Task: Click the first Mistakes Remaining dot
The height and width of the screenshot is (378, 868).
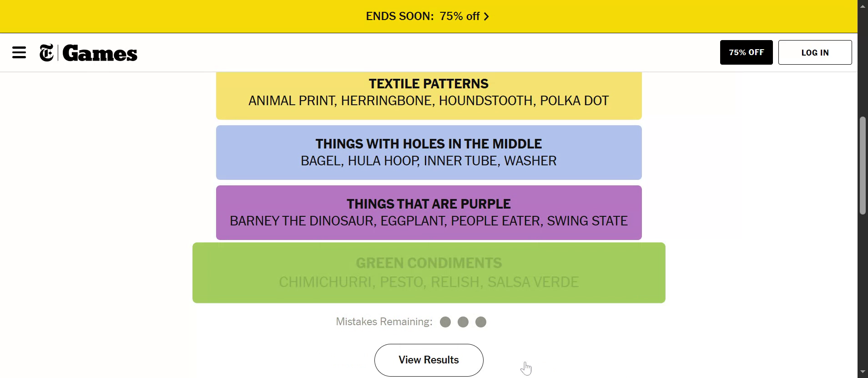Action: pos(445,322)
